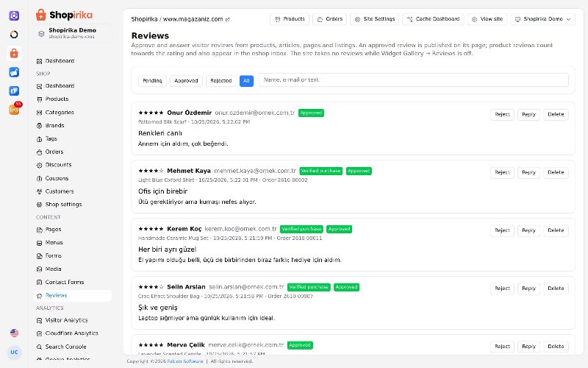The image size is (588, 368).
Task: Click Mehmet Kaya's Verified purchase badge
Action: (x=321, y=171)
